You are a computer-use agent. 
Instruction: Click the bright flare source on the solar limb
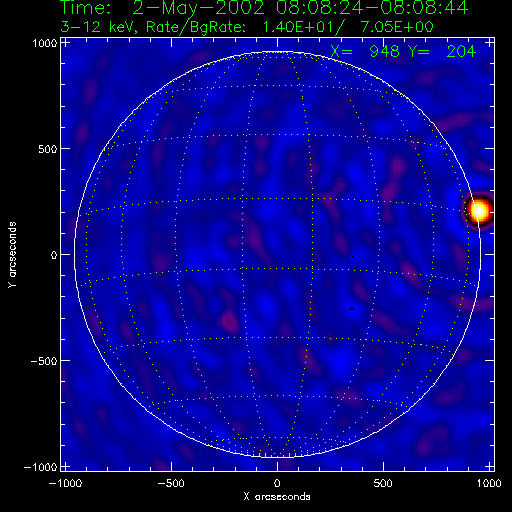[x=479, y=211]
